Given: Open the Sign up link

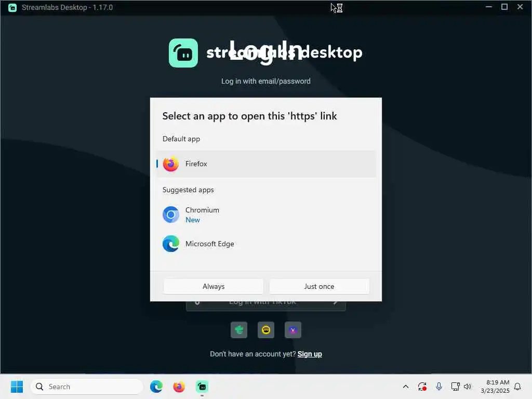Looking at the screenshot, I should [x=310, y=354].
